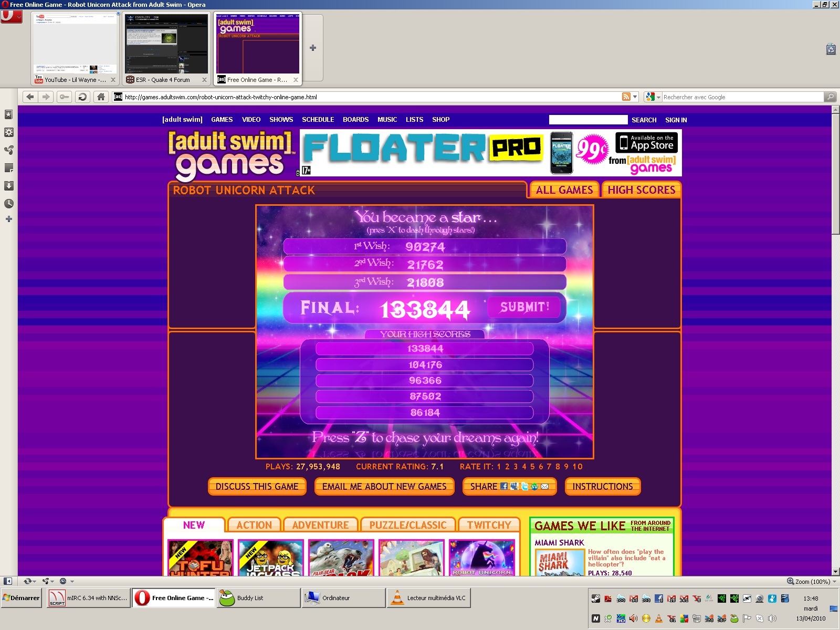
Task: Go to the browser Home page
Action: tap(101, 97)
